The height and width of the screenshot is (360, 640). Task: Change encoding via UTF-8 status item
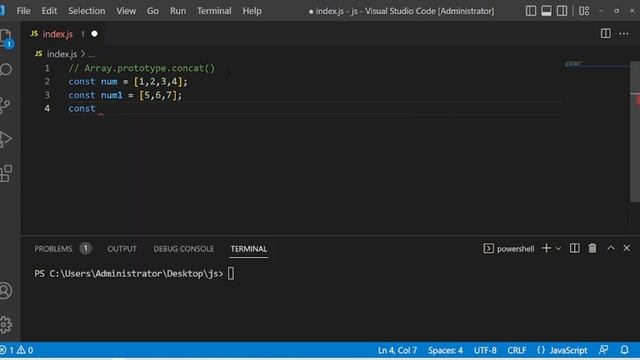tap(485, 350)
